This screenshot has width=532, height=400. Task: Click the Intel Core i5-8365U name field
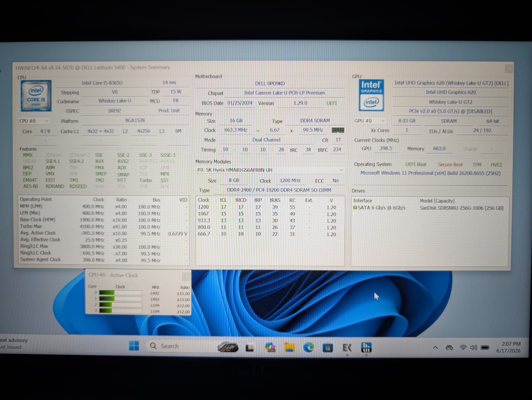pyautogui.click(x=102, y=83)
